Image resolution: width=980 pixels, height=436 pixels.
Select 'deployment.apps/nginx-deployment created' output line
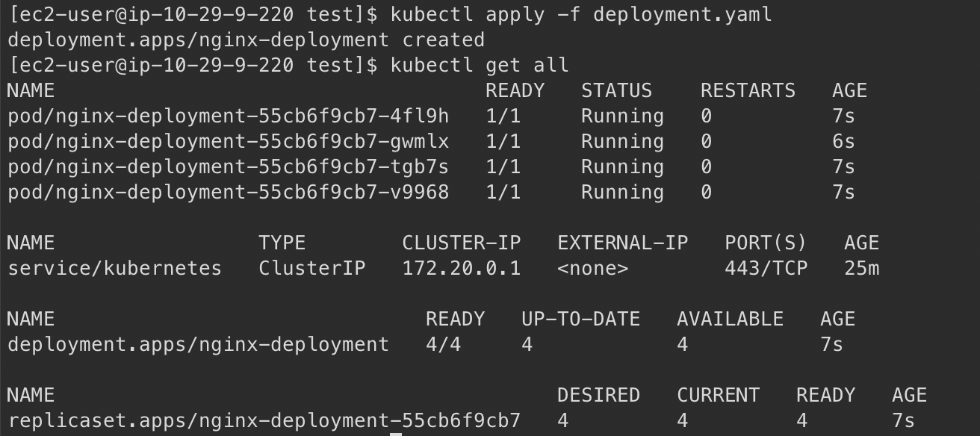(x=246, y=40)
